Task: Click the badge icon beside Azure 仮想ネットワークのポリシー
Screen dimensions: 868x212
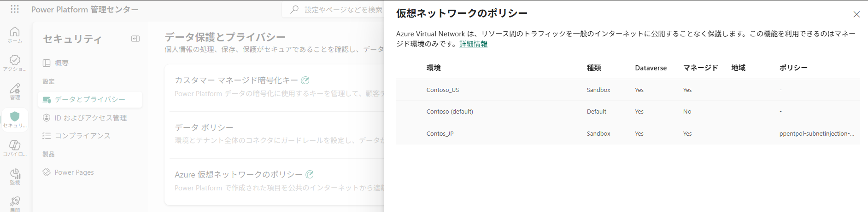Action: click(x=310, y=174)
